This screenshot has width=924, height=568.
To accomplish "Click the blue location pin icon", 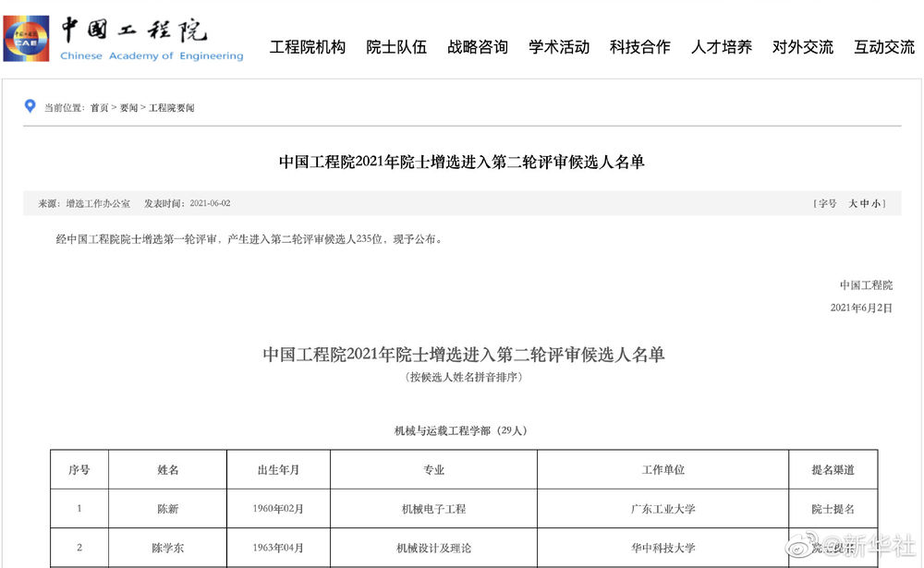I will pos(30,106).
